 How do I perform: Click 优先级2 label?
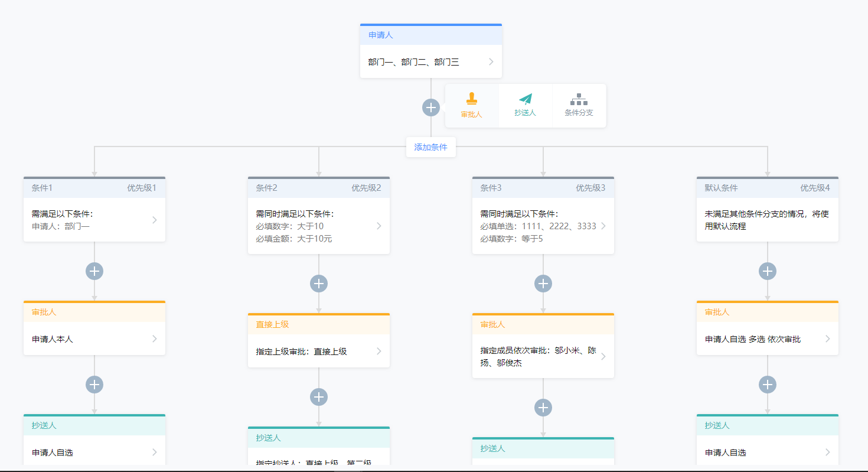click(366, 188)
